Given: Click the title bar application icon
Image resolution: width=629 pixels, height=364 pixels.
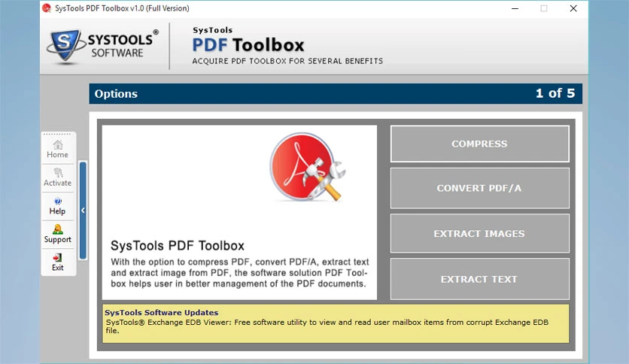Looking at the screenshot, I should point(47,8).
